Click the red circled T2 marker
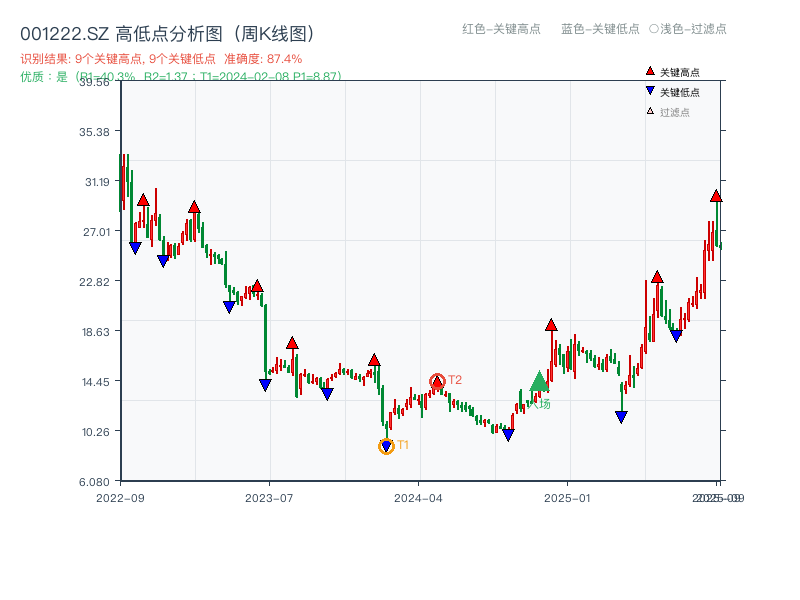Screen dimensions: 800x600 [x=437, y=380]
